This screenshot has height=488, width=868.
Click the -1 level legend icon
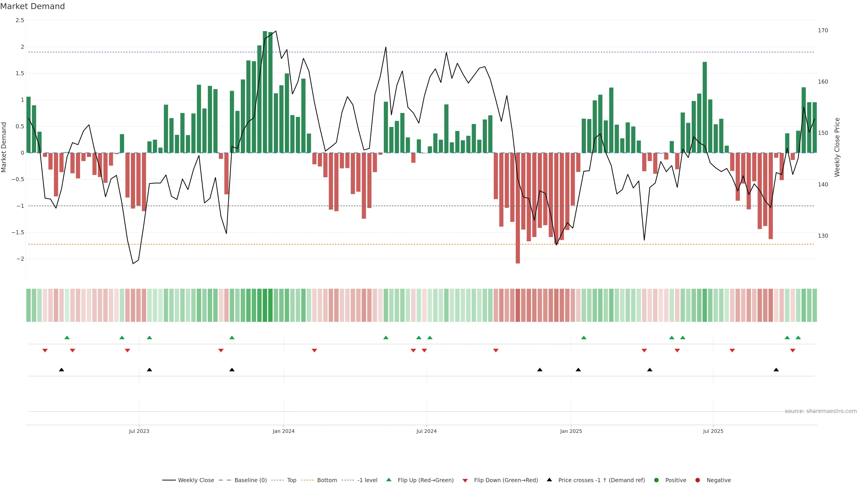click(x=347, y=480)
